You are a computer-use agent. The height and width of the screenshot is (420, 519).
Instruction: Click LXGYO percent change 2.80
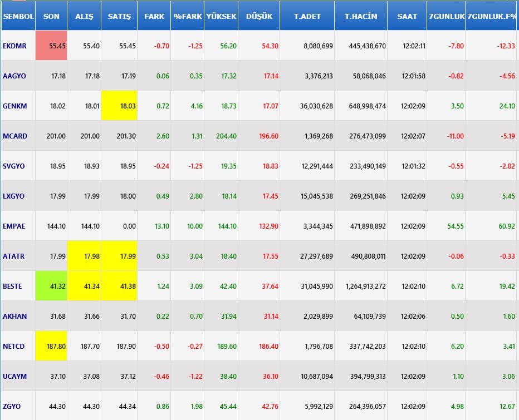[196, 196]
